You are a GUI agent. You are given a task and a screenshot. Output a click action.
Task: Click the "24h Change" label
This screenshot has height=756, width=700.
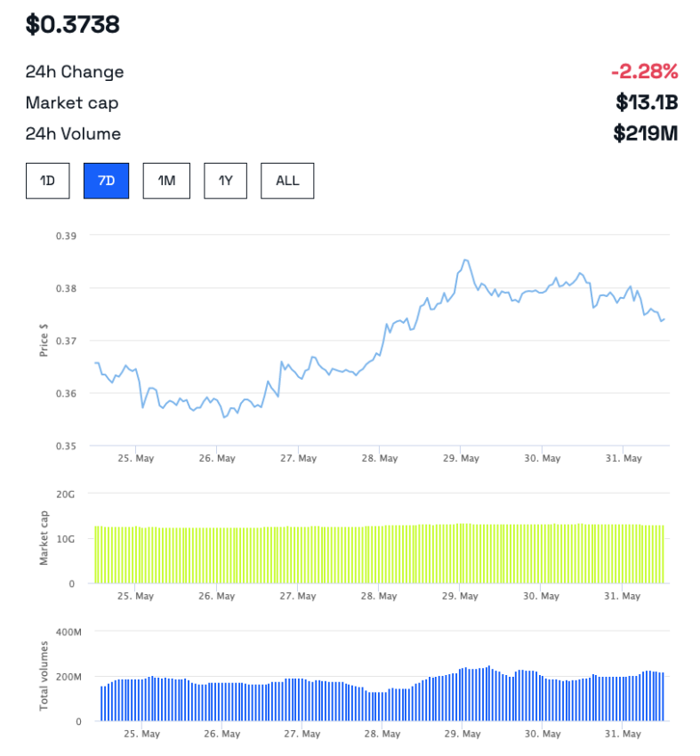click(x=75, y=71)
